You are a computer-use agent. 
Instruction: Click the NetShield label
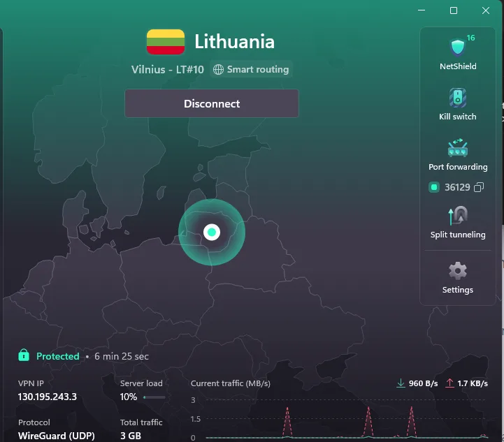(458, 66)
